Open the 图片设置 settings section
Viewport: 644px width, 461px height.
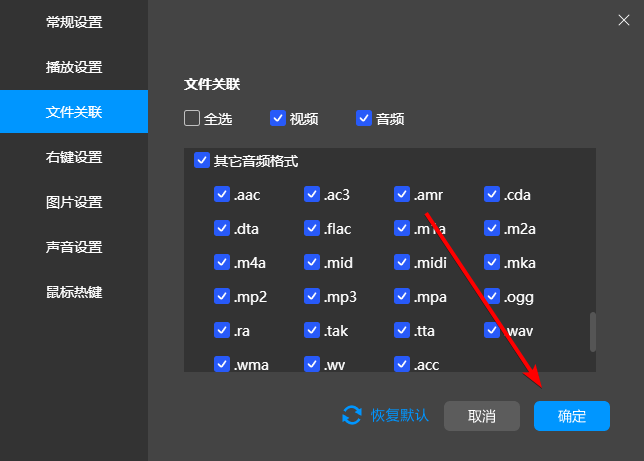pyautogui.click(x=74, y=202)
